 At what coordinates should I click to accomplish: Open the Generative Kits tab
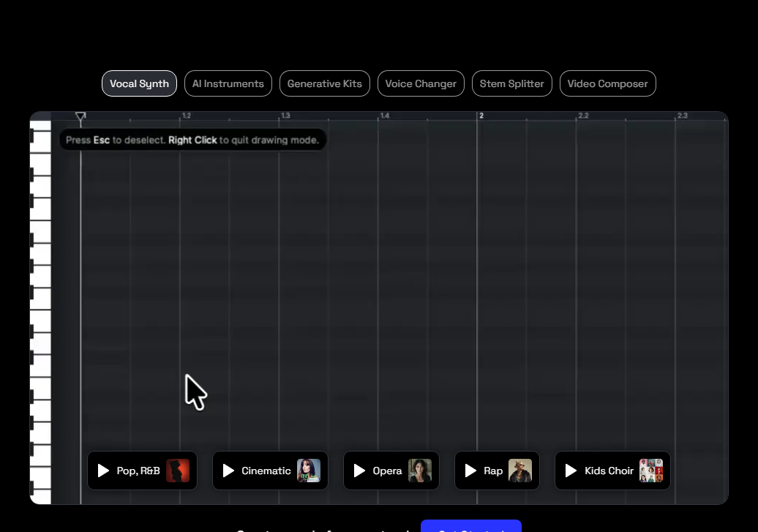(x=325, y=83)
